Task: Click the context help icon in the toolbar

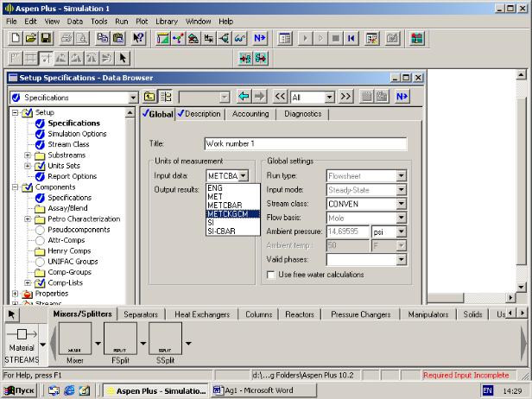Action: 138,39
